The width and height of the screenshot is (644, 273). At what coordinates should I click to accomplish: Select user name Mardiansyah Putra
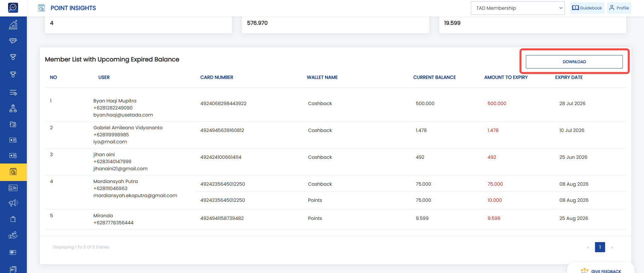coord(115,181)
